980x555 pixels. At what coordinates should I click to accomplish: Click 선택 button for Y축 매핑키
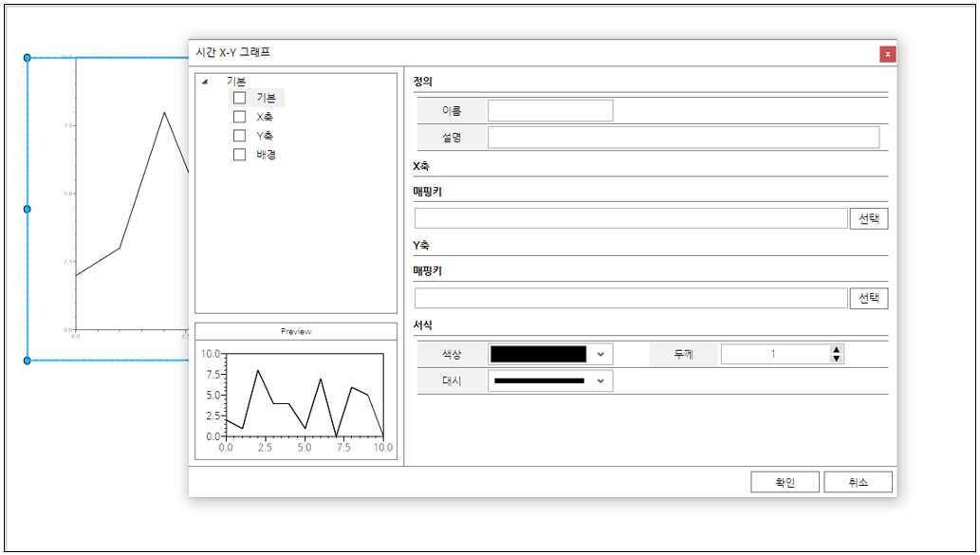(x=868, y=298)
